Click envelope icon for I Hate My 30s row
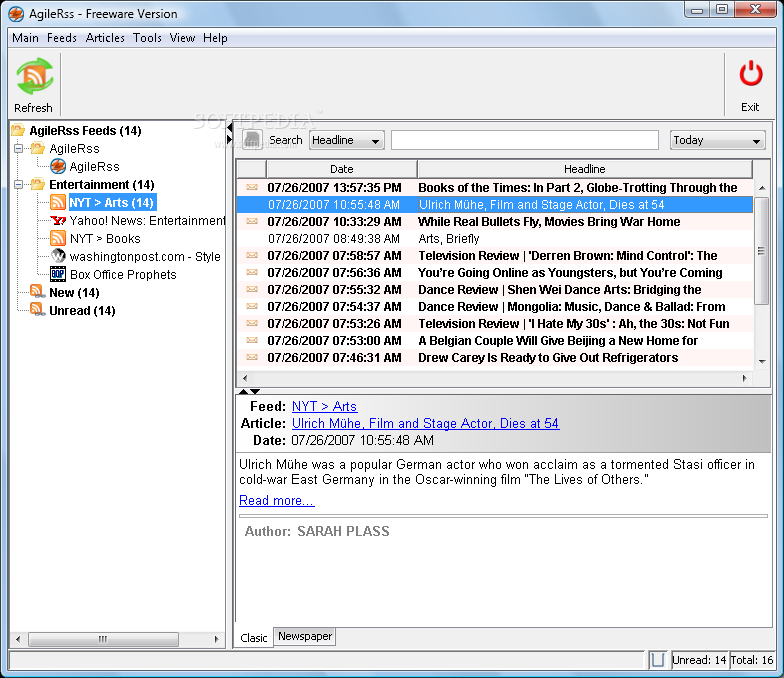784x678 pixels. coord(252,323)
